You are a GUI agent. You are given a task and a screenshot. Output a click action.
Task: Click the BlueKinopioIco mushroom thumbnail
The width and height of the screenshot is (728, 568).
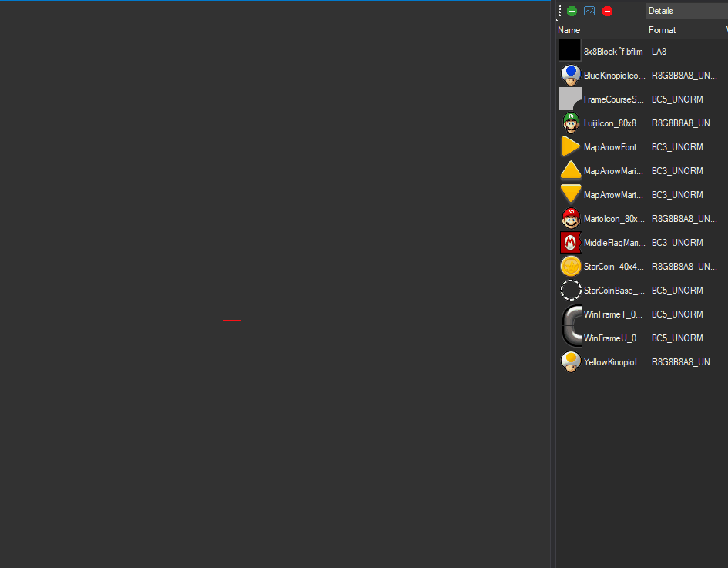click(x=570, y=75)
